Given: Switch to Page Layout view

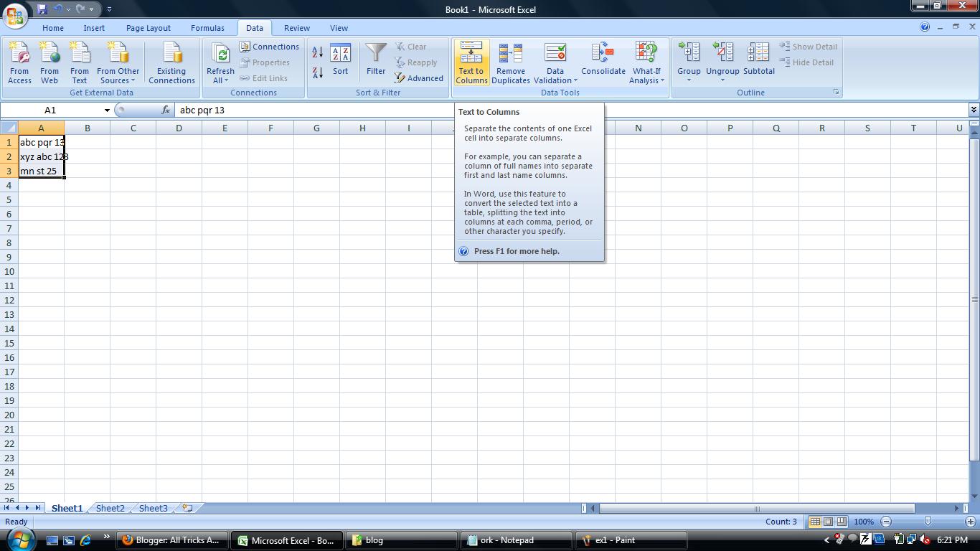Looking at the screenshot, I should 829,522.
